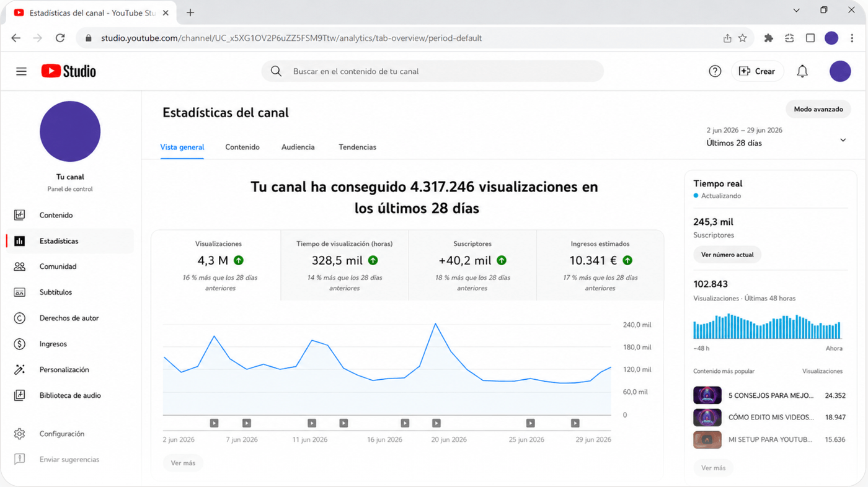The height and width of the screenshot is (487, 868).
Task: Select Ingresos estimados metric card
Action: [x=600, y=266]
